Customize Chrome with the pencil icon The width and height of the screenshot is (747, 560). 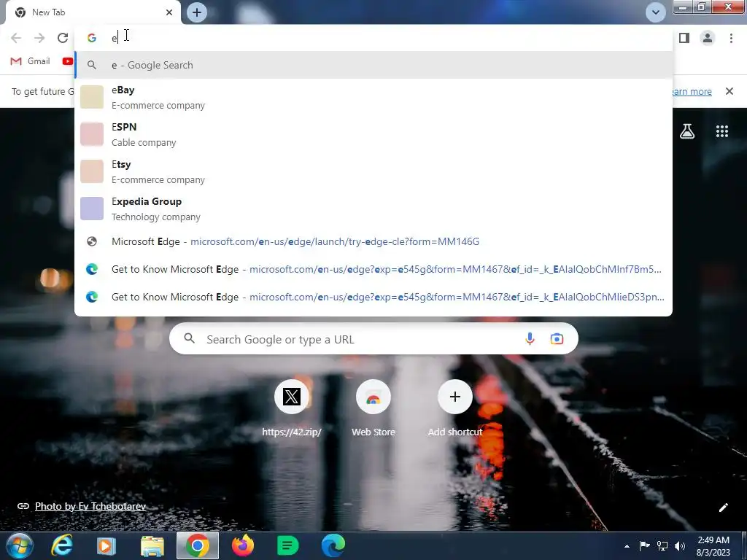[723, 507]
